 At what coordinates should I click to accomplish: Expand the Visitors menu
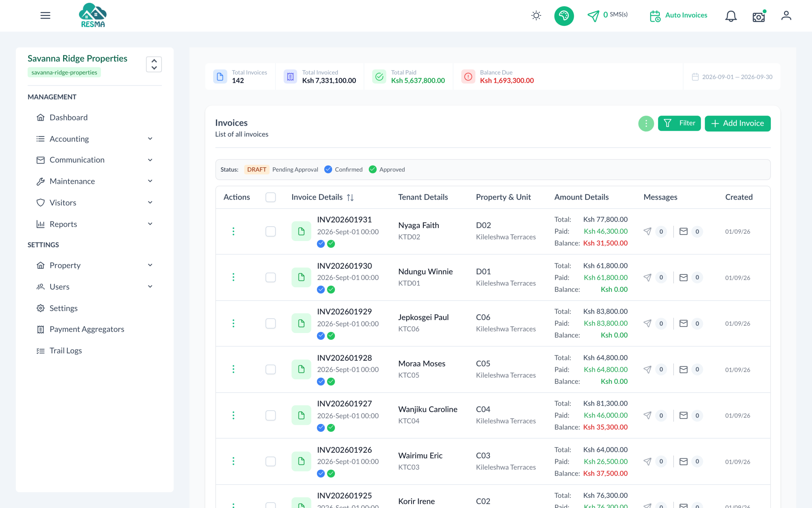(x=95, y=203)
